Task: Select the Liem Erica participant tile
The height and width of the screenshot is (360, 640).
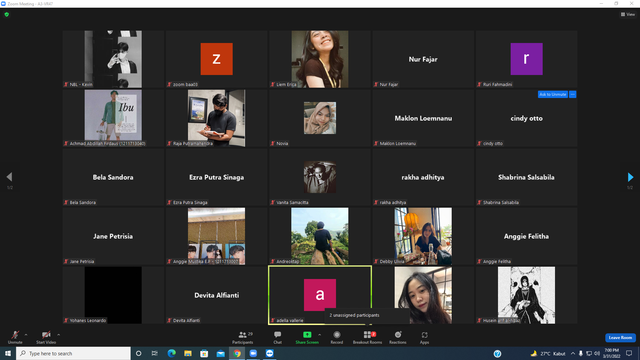Action: (320, 59)
